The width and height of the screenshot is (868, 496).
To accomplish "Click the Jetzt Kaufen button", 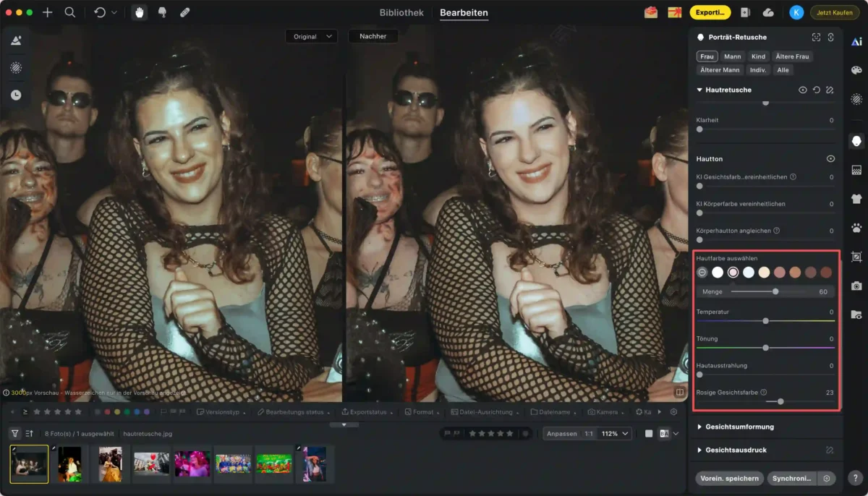I will (x=834, y=12).
